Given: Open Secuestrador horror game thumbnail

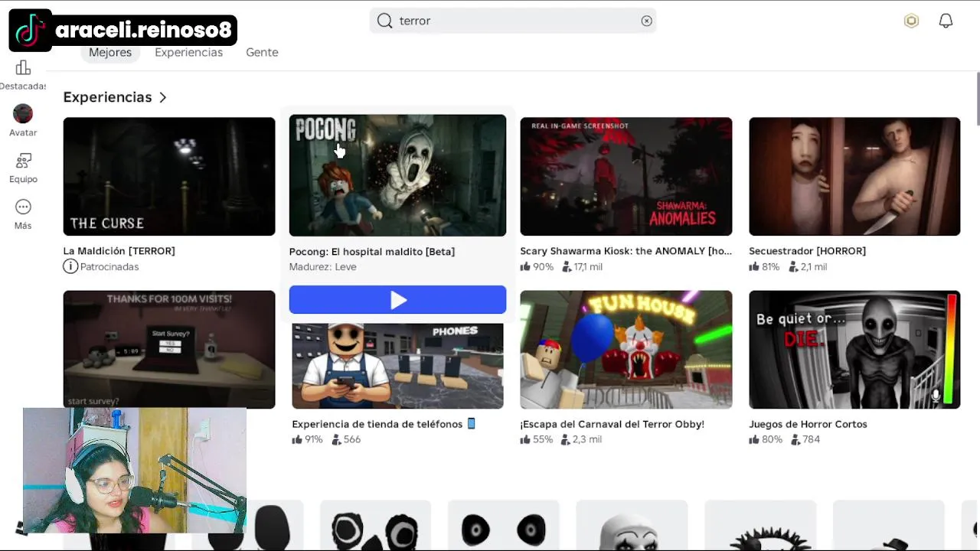Looking at the screenshot, I should (854, 176).
